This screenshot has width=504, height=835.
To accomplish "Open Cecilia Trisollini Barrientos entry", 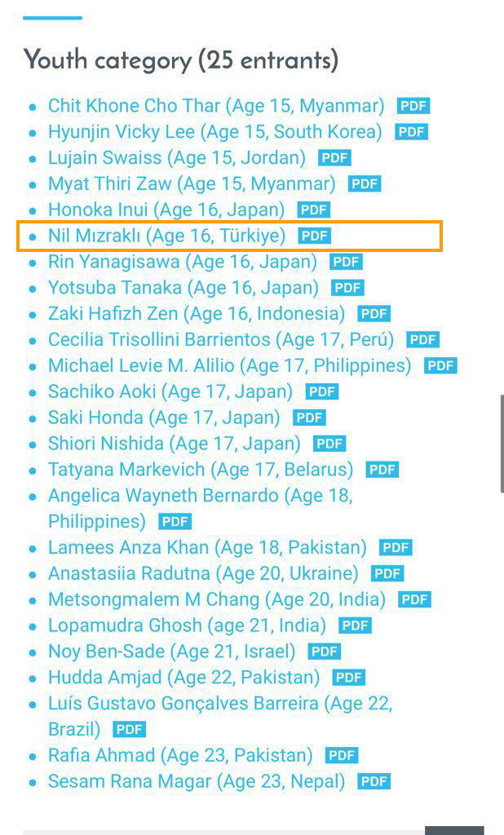I will [221, 340].
